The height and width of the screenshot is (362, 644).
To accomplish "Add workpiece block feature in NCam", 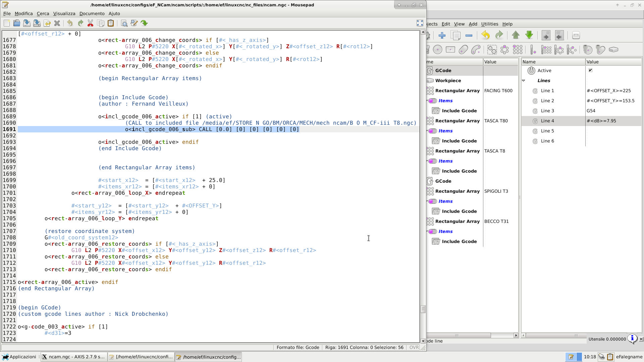I will pyautogui.click(x=613, y=50).
